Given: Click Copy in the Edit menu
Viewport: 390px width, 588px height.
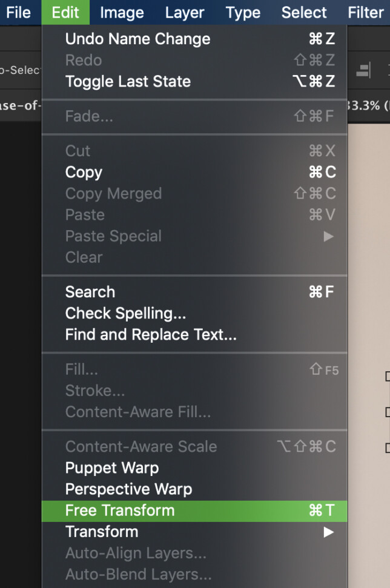Looking at the screenshot, I should 83,172.
